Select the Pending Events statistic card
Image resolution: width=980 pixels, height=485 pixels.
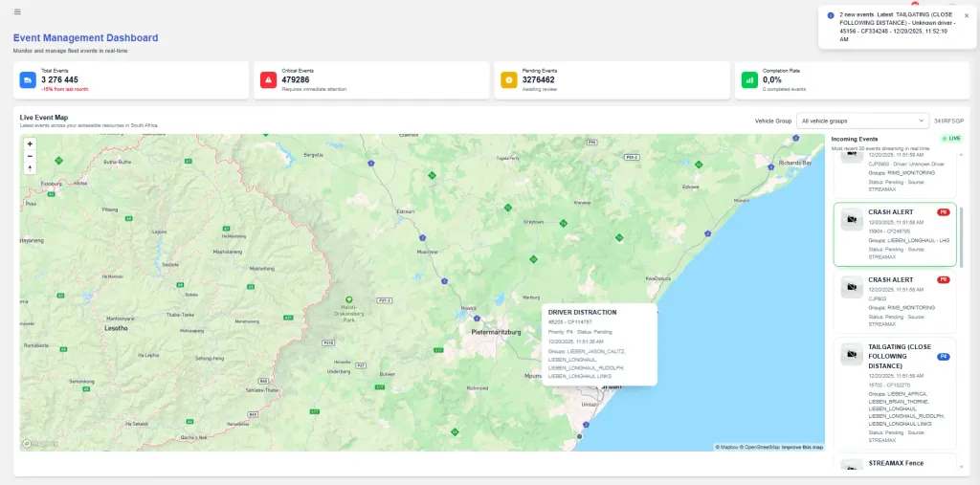pos(612,80)
